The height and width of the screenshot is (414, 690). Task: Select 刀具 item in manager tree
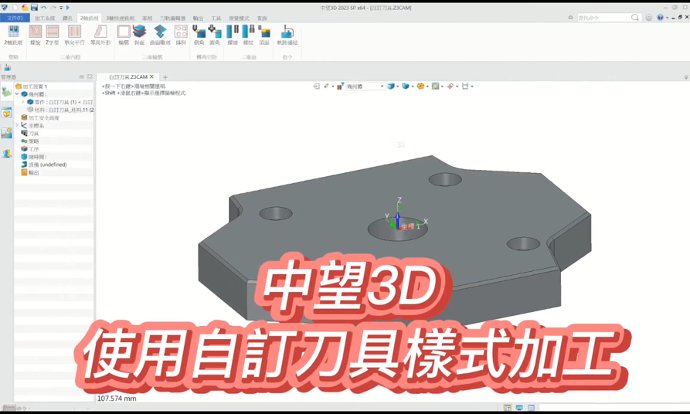(x=34, y=133)
